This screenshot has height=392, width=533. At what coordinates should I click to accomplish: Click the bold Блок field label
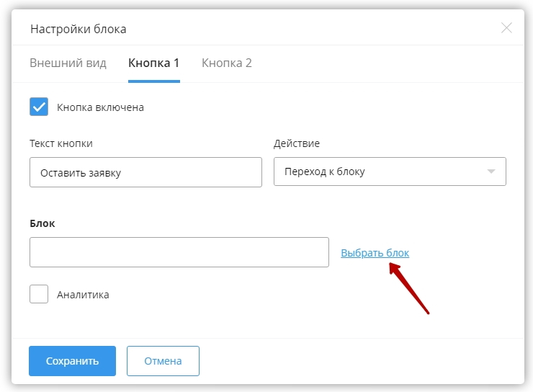tap(42, 223)
